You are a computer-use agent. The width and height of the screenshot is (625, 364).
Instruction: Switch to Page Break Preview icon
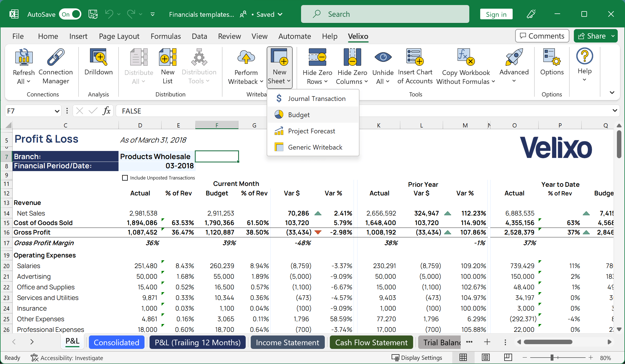[508, 357]
